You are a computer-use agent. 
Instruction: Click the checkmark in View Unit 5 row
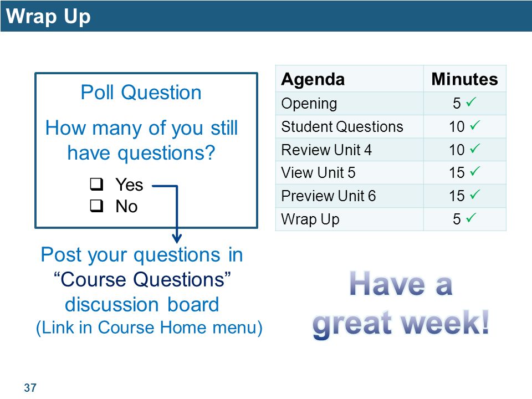[475, 171]
